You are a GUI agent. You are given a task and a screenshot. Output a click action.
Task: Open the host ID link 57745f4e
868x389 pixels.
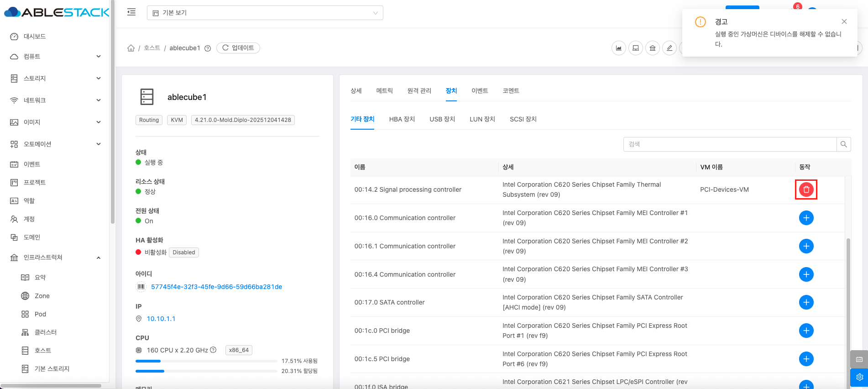216,287
